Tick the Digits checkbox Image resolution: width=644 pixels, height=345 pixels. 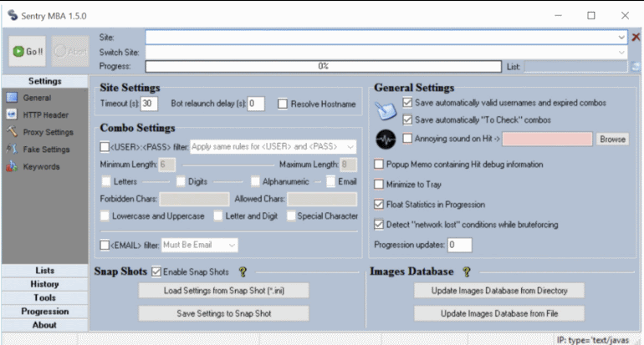[181, 181]
